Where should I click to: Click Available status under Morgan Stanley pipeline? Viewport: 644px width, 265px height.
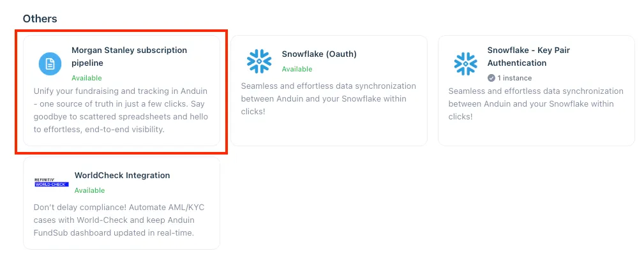click(x=87, y=78)
